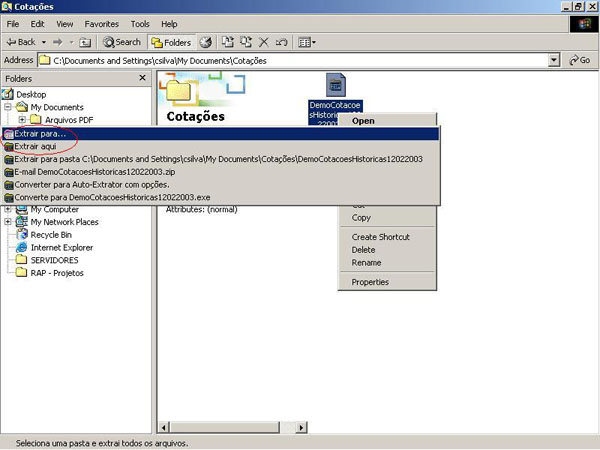600x450 pixels.
Task: Go up one folder level
Action: coord(86,42)
